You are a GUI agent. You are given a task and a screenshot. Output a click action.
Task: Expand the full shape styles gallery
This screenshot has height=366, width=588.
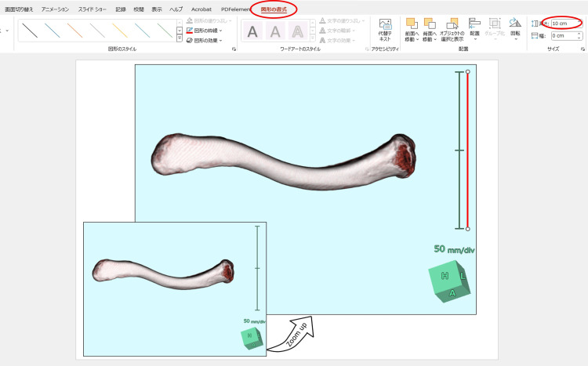tap(180, 38)
